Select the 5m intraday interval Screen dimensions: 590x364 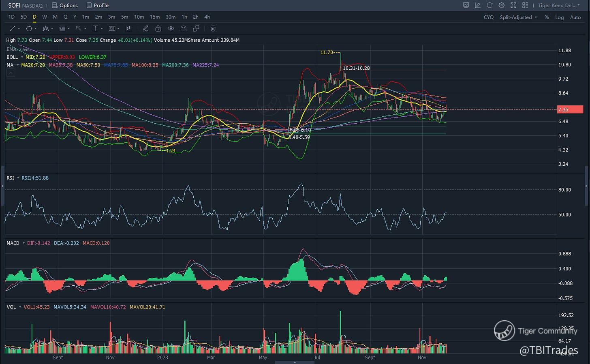[125, 17]
